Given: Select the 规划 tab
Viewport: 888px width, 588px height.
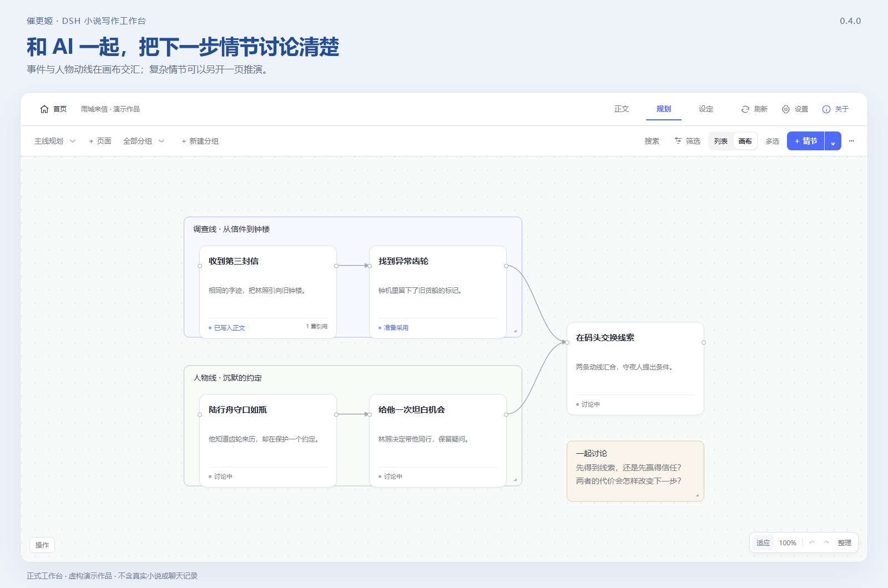Looking at the screenshot, I should point(664,109).
